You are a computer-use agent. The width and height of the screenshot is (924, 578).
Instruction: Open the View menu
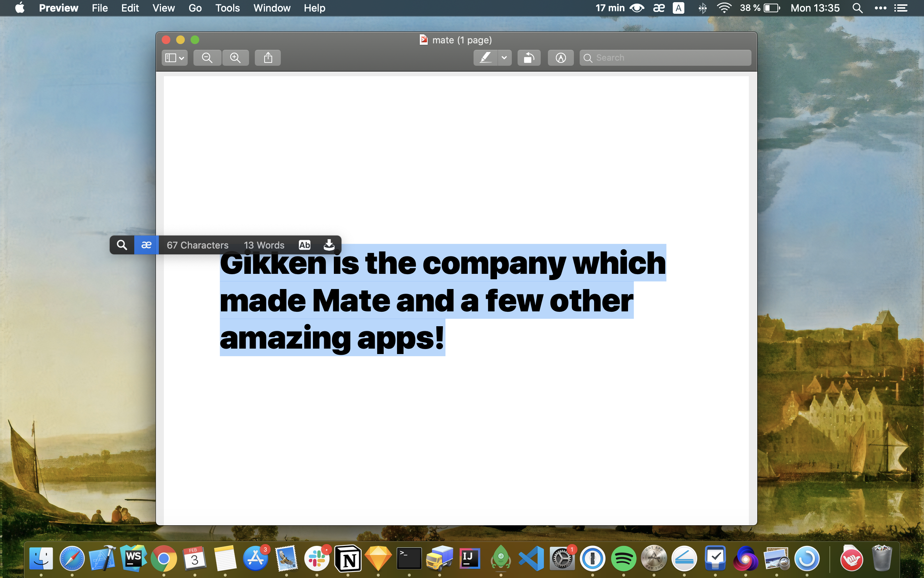click(x=164, y=8)
